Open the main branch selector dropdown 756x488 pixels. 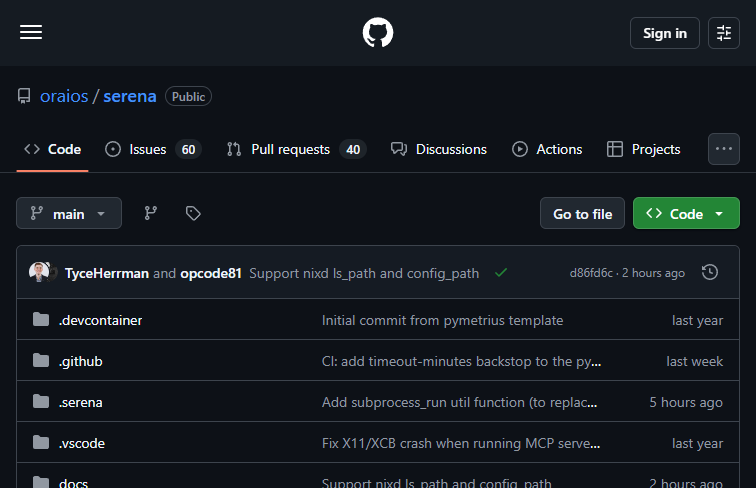click(69, 213)
